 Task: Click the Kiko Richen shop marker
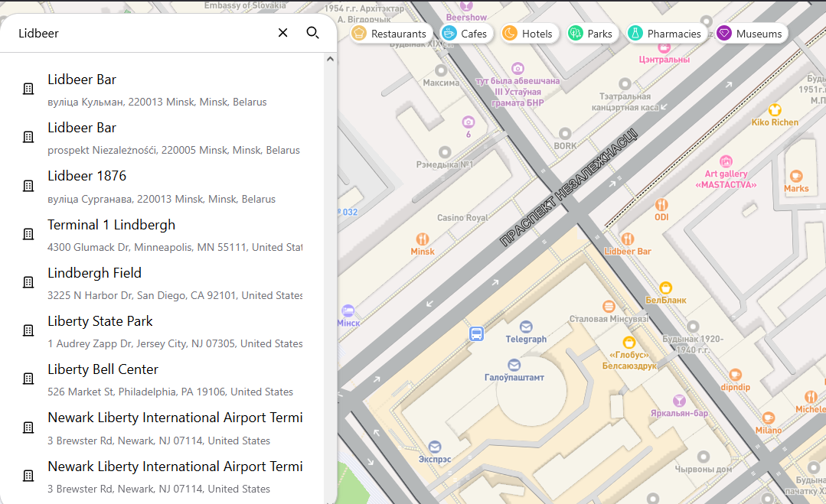[x=775, y=109]
